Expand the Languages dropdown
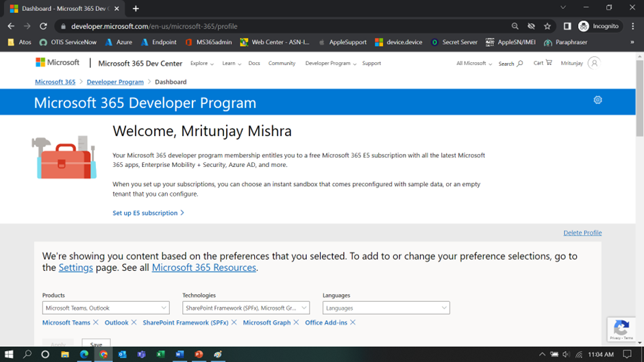Screen dimensions: 644x362 pyautogui.click(x=386, y=308)
